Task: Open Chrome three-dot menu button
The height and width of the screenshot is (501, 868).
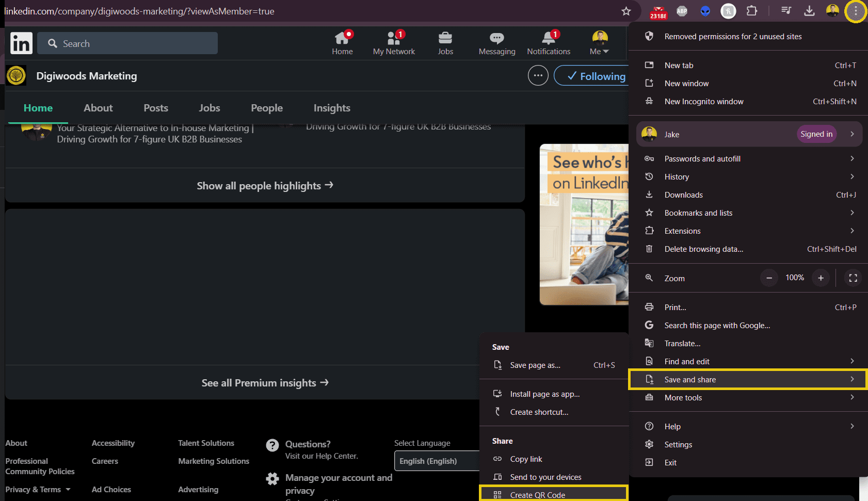Action: click(856, 11)
